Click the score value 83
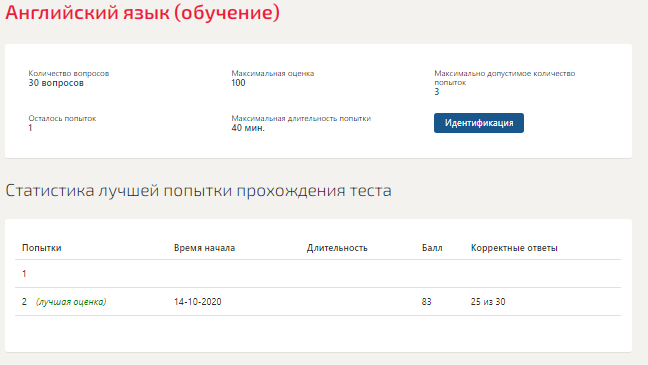648x365 pixels. click(x=426, y=302)
